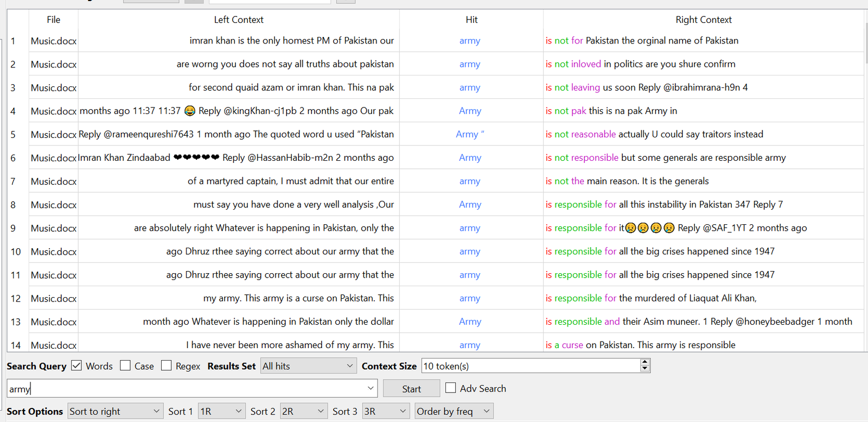Select hit 'army' in row 7

470,181
